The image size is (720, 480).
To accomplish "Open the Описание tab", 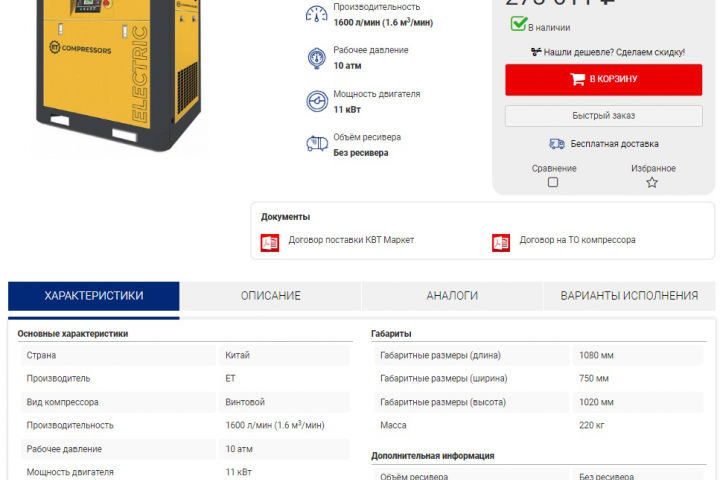I will (270, 296).
